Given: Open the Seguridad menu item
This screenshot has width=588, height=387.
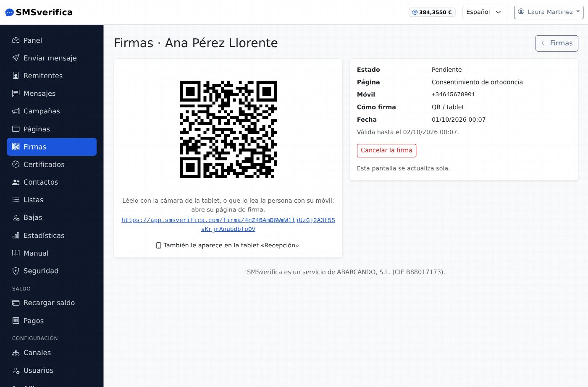Looking at the screenshot, I should tap(52, 271).
